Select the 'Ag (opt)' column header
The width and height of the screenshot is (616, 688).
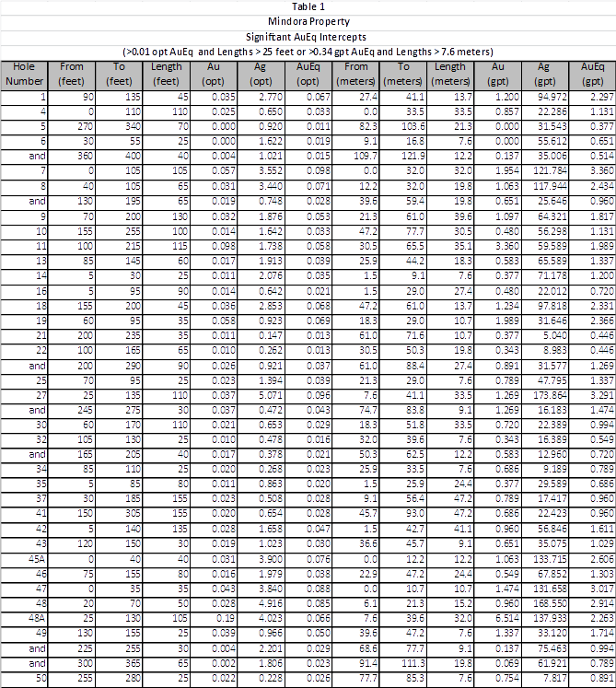click(x=261, y=75)
